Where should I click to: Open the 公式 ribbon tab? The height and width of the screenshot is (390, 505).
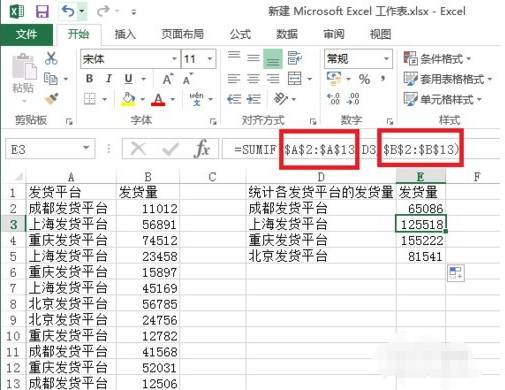[x=240, y=34]
